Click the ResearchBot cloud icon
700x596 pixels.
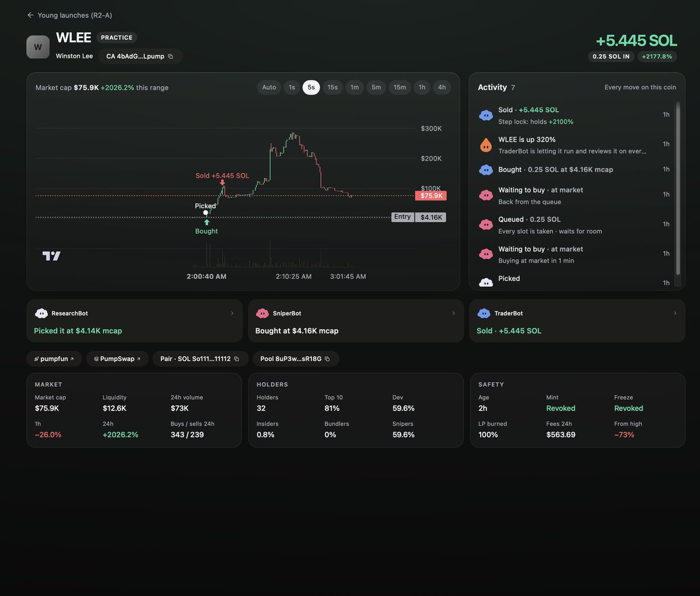pyautogui.click(x=41, y=313)
